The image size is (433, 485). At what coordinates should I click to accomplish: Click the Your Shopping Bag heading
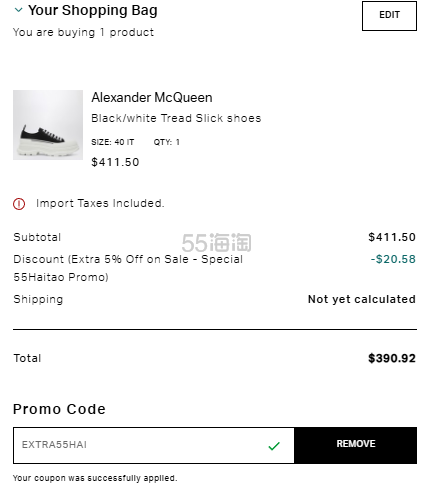click(x=93, y=10)
